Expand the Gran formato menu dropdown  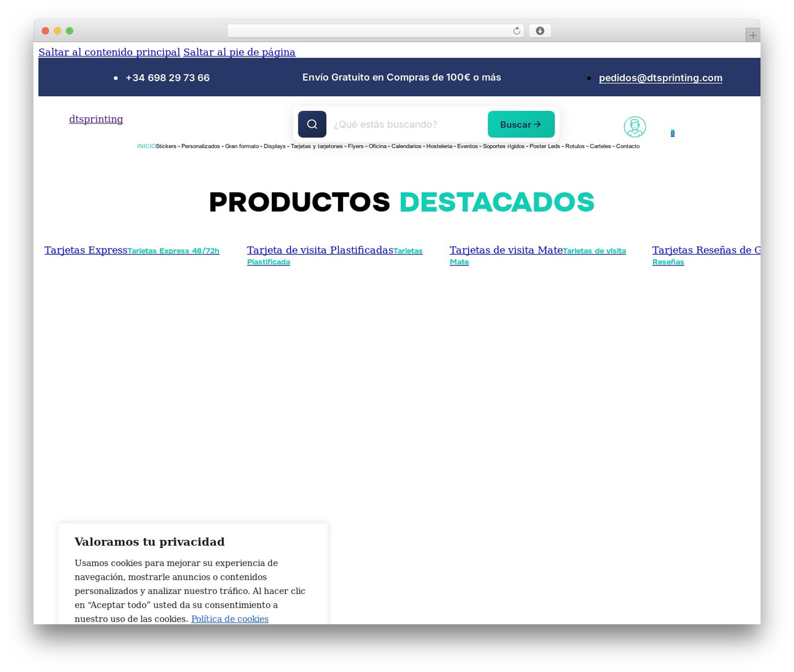(x=244, y=146)
